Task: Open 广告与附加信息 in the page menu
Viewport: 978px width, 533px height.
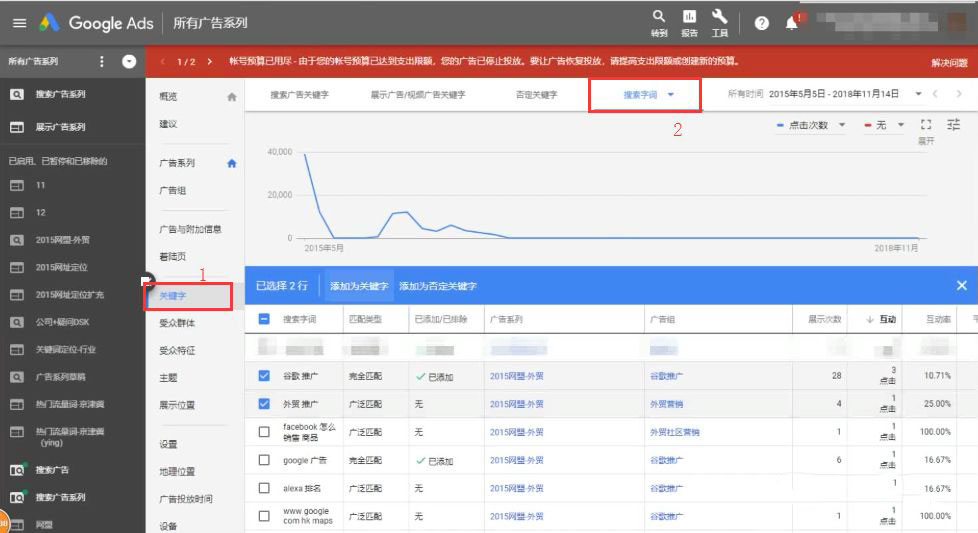Action: pyautogui.click(x=190, y=229)
